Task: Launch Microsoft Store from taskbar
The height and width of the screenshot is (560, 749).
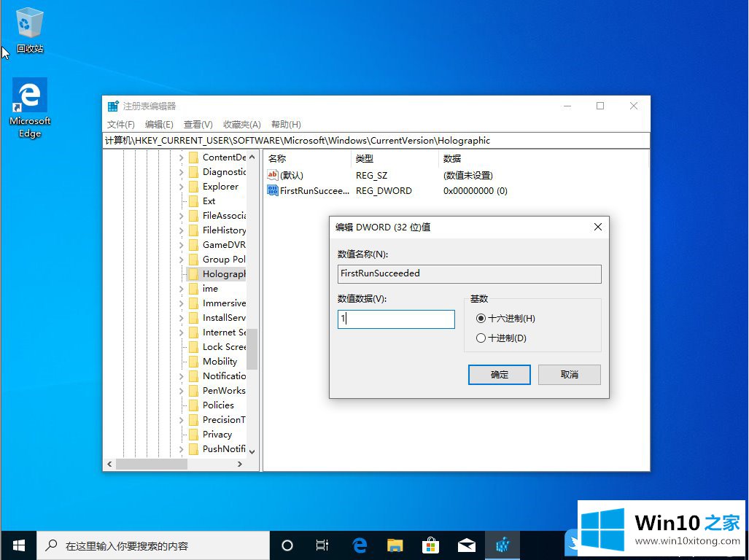Action: (x=430, y=545)
